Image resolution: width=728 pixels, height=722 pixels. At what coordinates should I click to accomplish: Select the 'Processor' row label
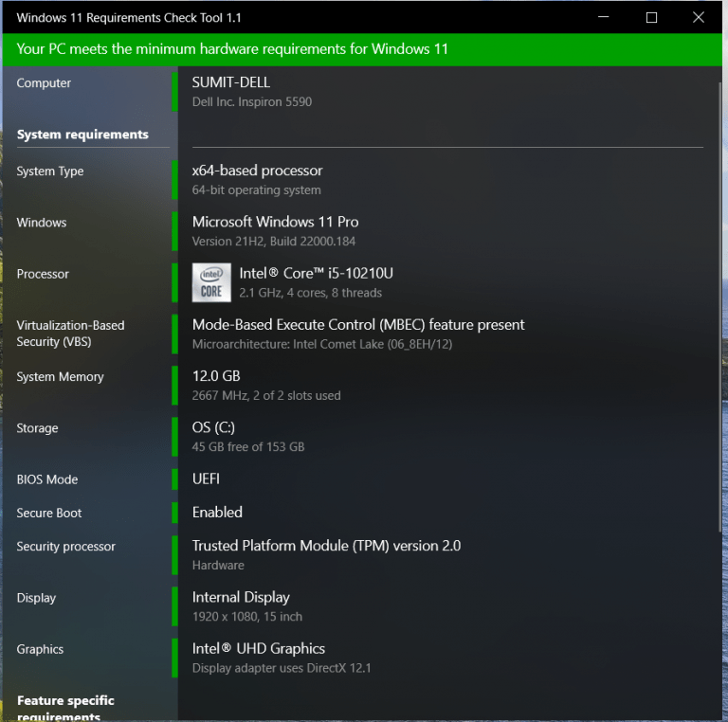(x=43, y=274)
